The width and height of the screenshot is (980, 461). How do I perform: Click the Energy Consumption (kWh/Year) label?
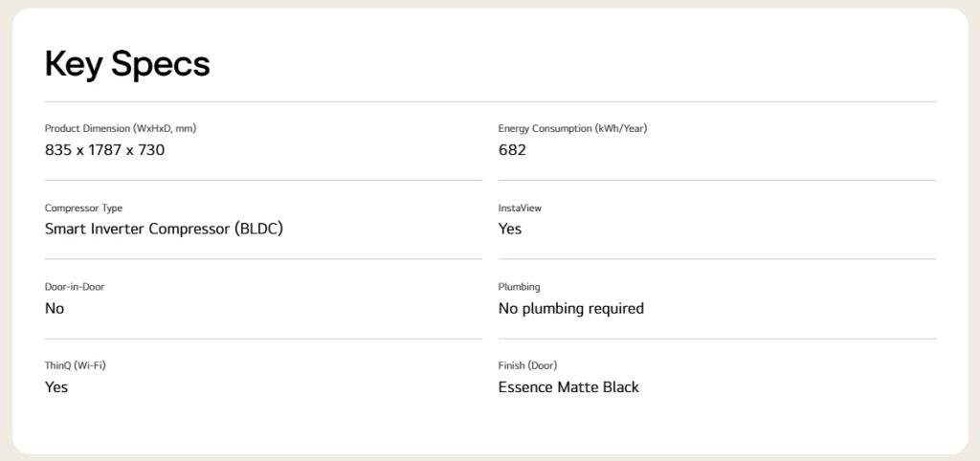(572, 128)
